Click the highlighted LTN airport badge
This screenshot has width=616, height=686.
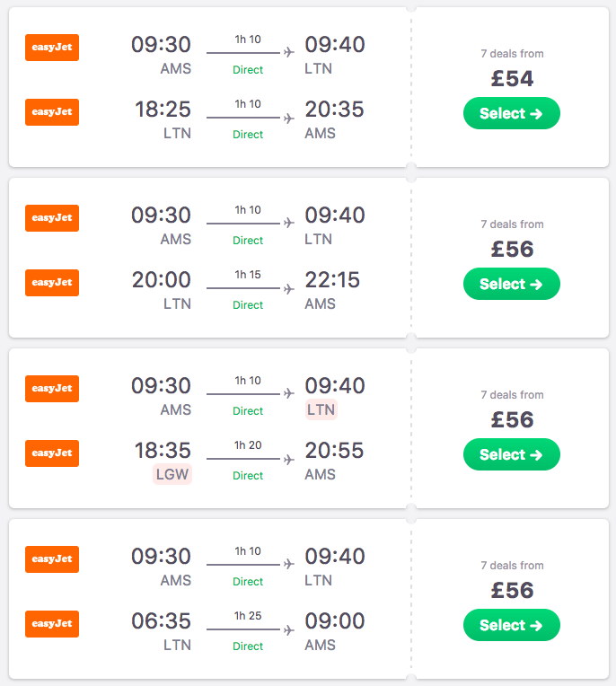point(321,409)
